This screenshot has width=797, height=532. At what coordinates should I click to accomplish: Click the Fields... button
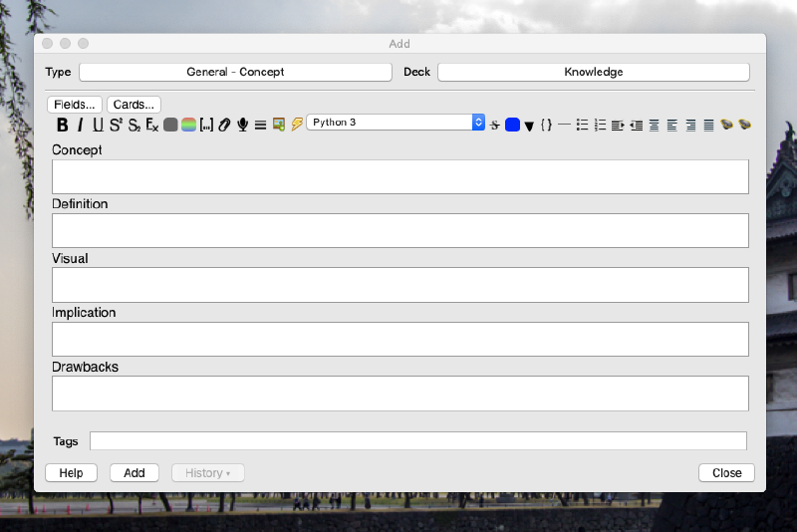click(75, 105)
